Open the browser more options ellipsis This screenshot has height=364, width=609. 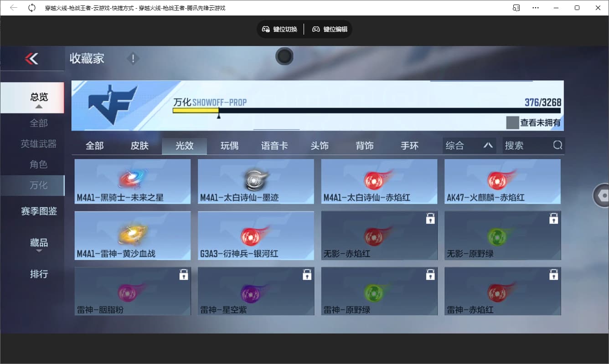536,8
